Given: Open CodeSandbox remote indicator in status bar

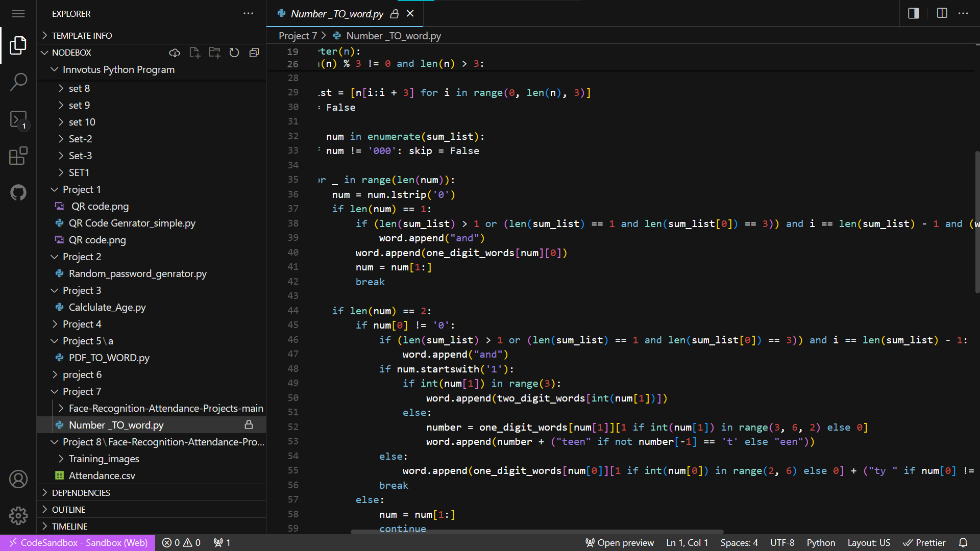Looking at the screenshot, I should [78, 543].
